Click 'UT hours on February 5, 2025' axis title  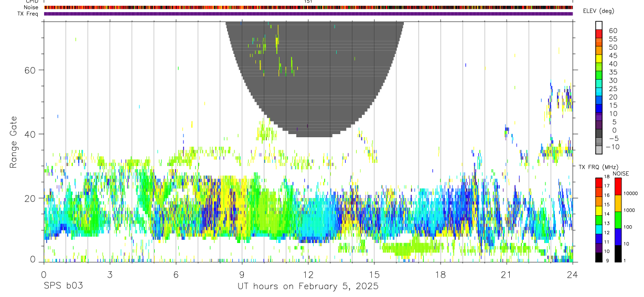308,286
